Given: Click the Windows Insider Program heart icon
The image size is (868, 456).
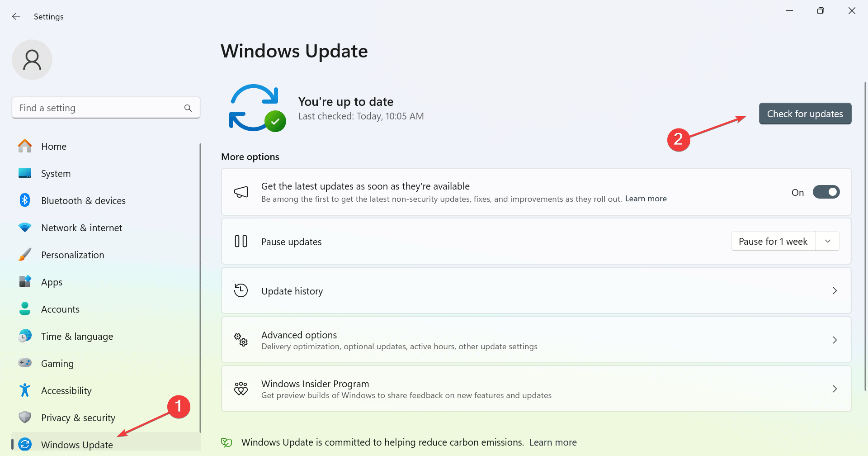Looking at the screenshot, I should pyautogui.click(x=241, y=389).
